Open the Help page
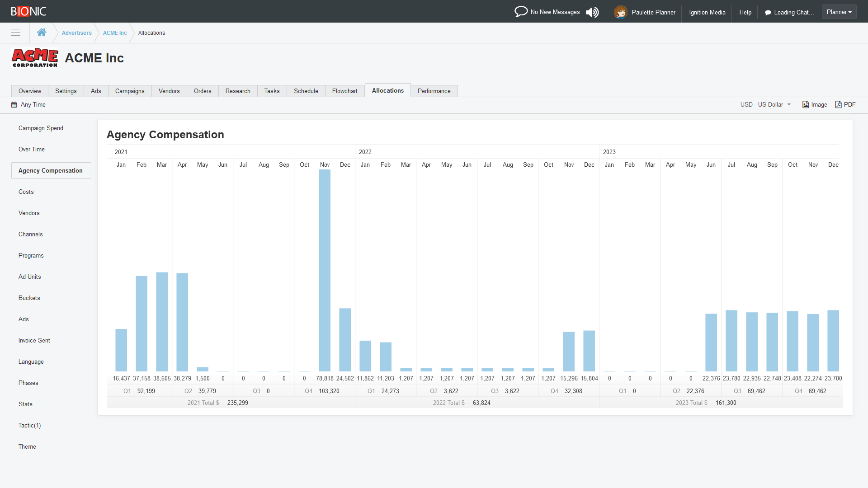The image size is (868, 488). tap(745, 12)
